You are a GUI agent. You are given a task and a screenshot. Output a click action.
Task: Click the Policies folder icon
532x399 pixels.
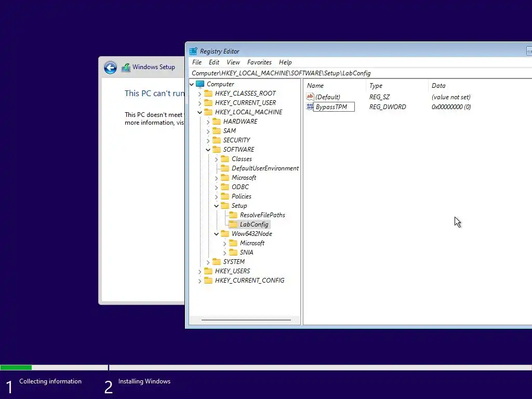click(225, 196)
